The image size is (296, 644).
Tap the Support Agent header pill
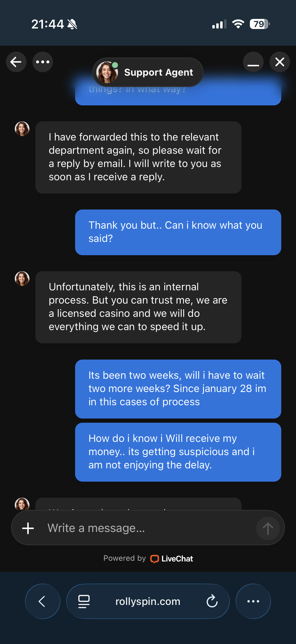[x=148, y=72]
